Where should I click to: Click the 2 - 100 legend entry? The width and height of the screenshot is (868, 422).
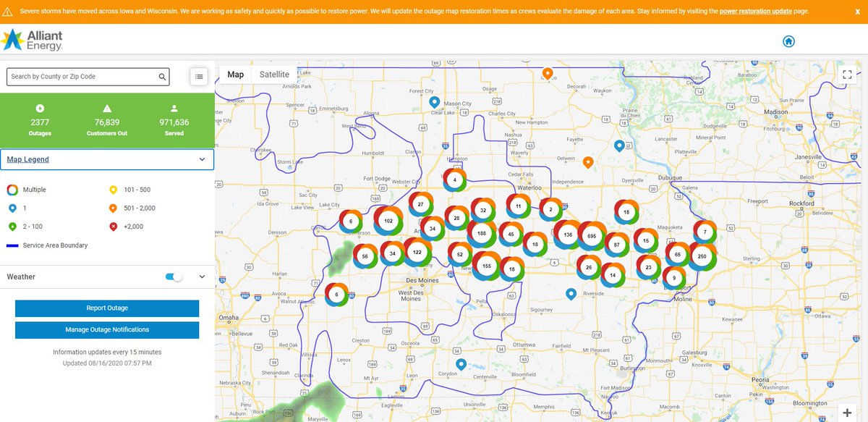[x=26, y=227]
